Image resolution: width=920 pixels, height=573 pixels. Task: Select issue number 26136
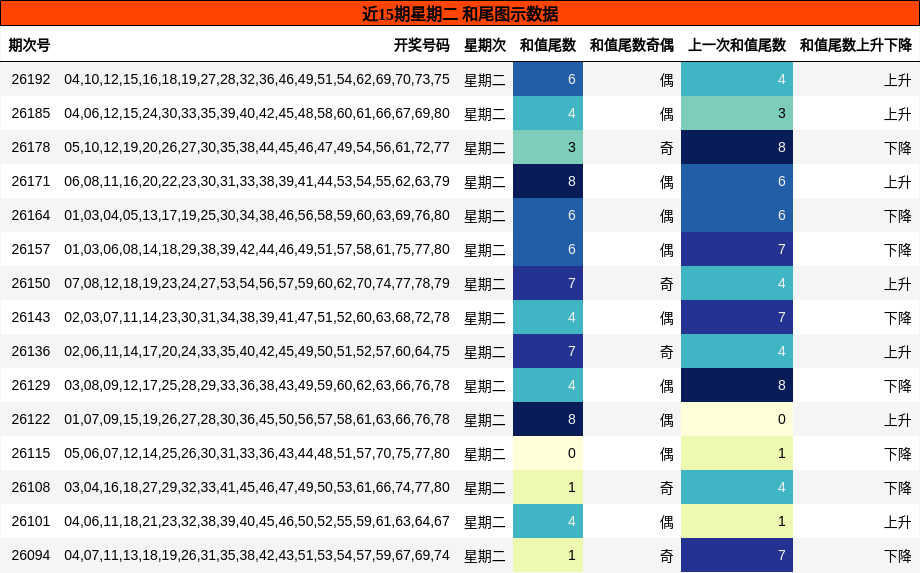pyautogui.click(x=31, y=351)
